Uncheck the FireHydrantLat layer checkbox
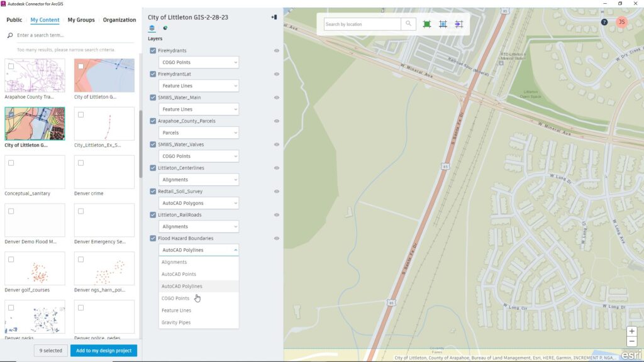The width and height of the screenshot is (644, 362). (153, 74)
